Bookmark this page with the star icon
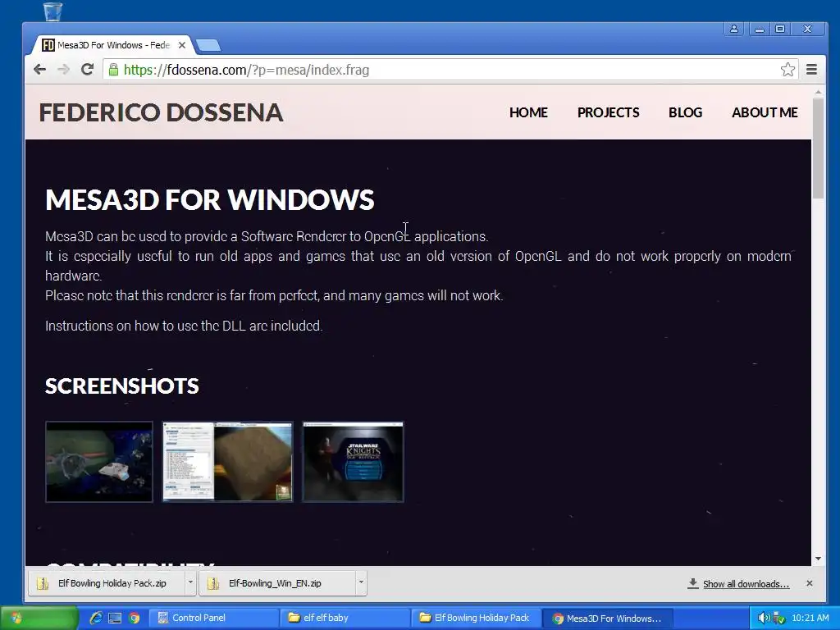Image resolution: width=840 pixels, height=630 pixels. (787, 70)
